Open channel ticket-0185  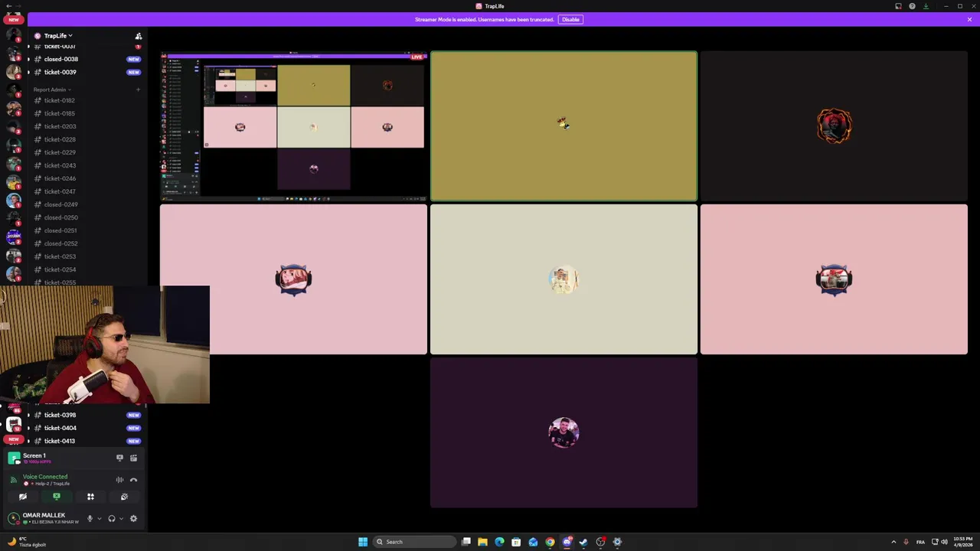tap(87, 113)
